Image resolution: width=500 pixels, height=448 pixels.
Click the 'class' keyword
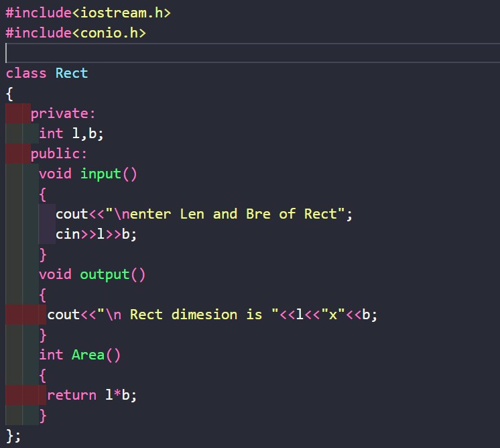tap(26, 73)
